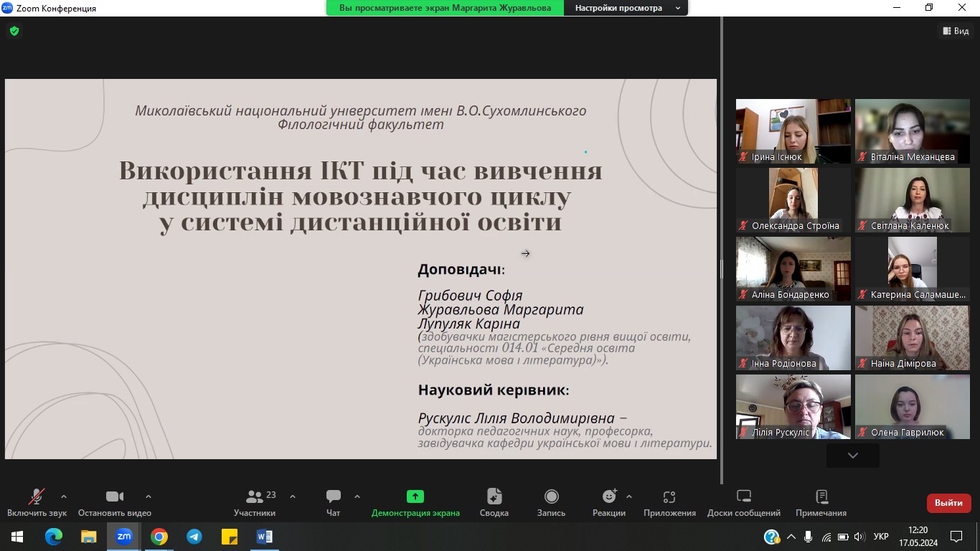The width and height of the screenshot is (980, 551).
Task: Show more participants with down chevron
Action: [852, 456]
